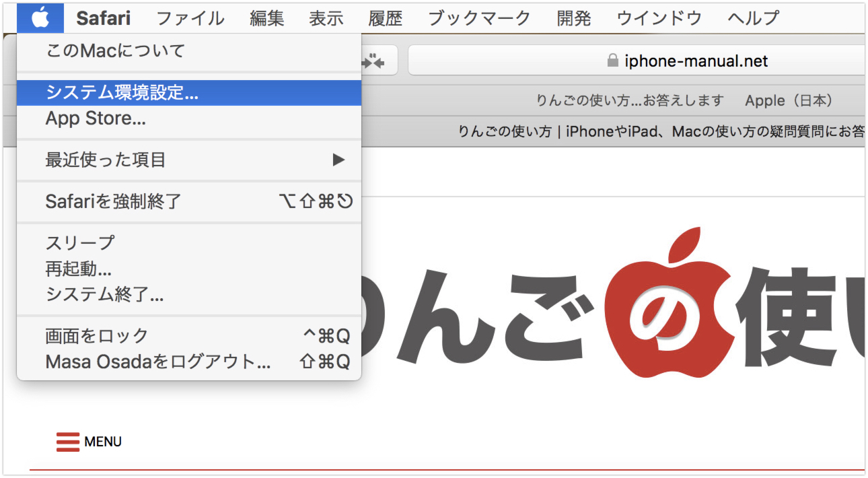This screenshot has width=868, height=478.
Task: Open the ファイル menu
Action: click(190, 18)
